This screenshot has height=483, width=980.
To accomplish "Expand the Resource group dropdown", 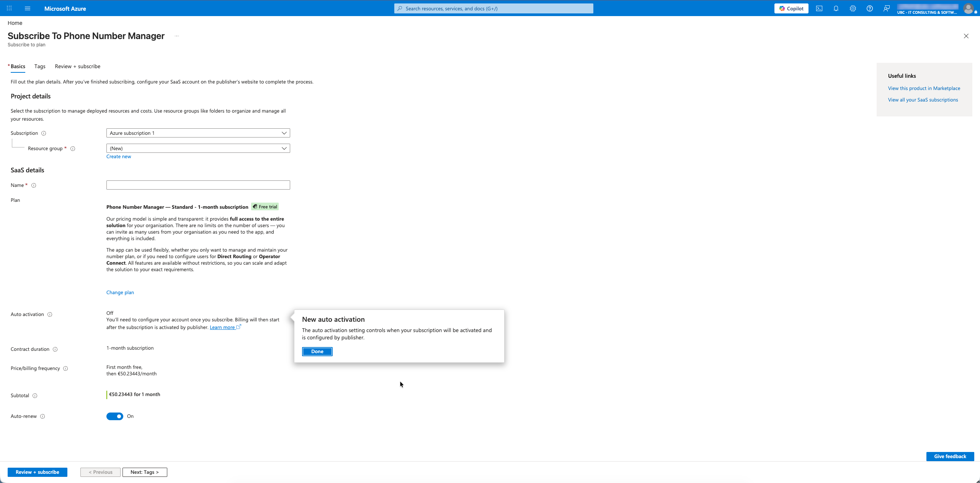I will pyautogui.click(x=198, y=148).
